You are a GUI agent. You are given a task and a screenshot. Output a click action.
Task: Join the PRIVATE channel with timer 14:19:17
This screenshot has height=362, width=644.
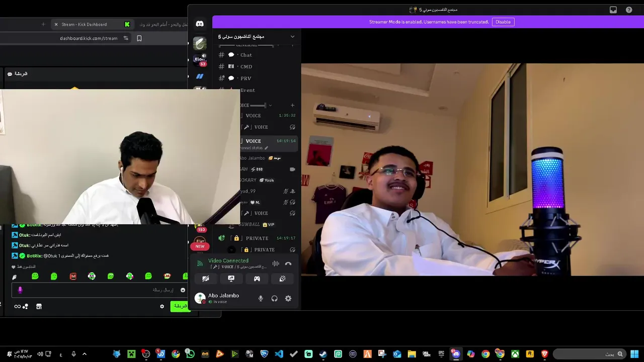pos(259,238)
